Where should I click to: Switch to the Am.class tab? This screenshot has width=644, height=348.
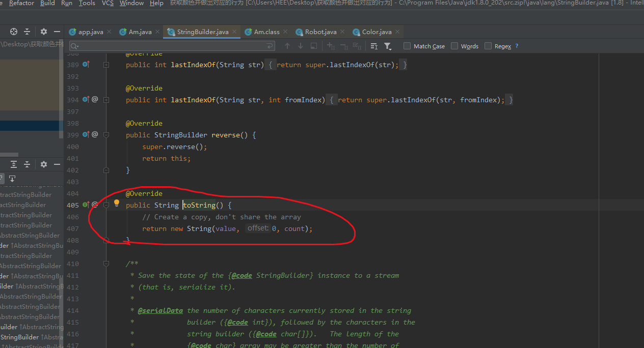(x=267, y=32)
